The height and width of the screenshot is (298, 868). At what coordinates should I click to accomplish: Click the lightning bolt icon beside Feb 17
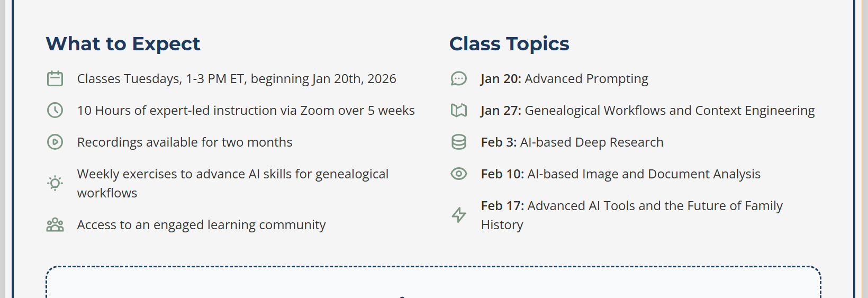pyautogui.click(x=459, y=215)
